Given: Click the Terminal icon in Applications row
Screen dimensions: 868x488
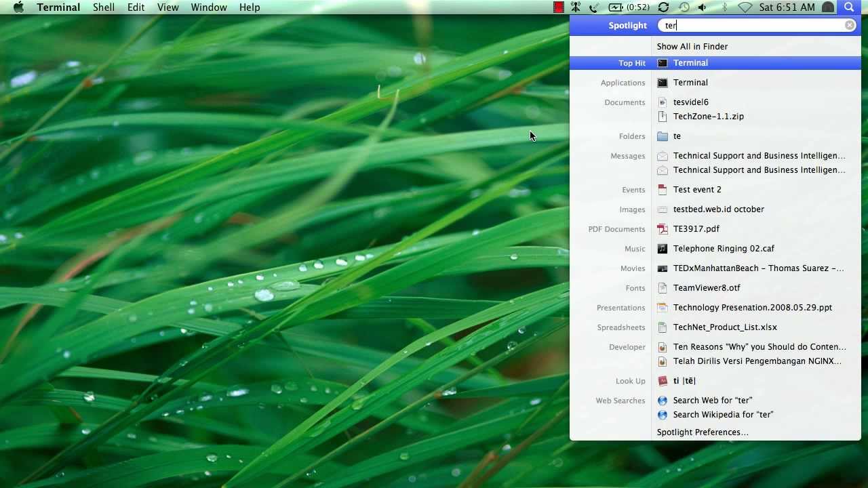Looking at the screenshot, I should coord(663,83).
